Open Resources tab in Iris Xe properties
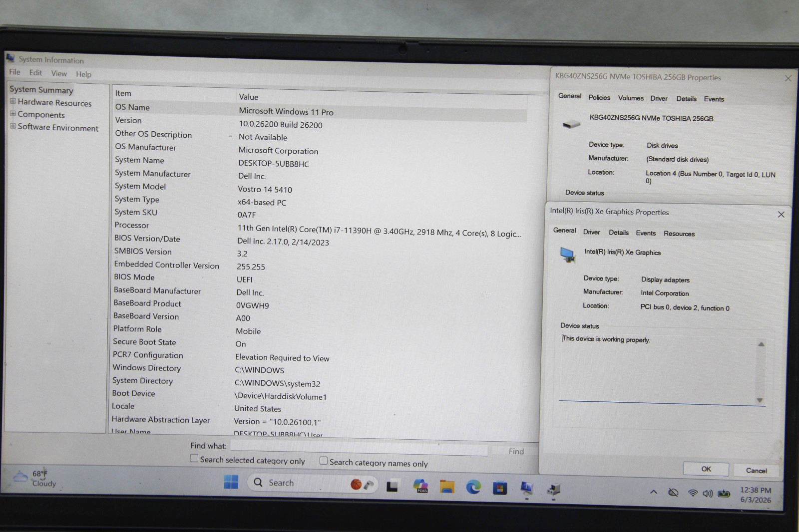 pyautogui.click(x=679, y=234)
